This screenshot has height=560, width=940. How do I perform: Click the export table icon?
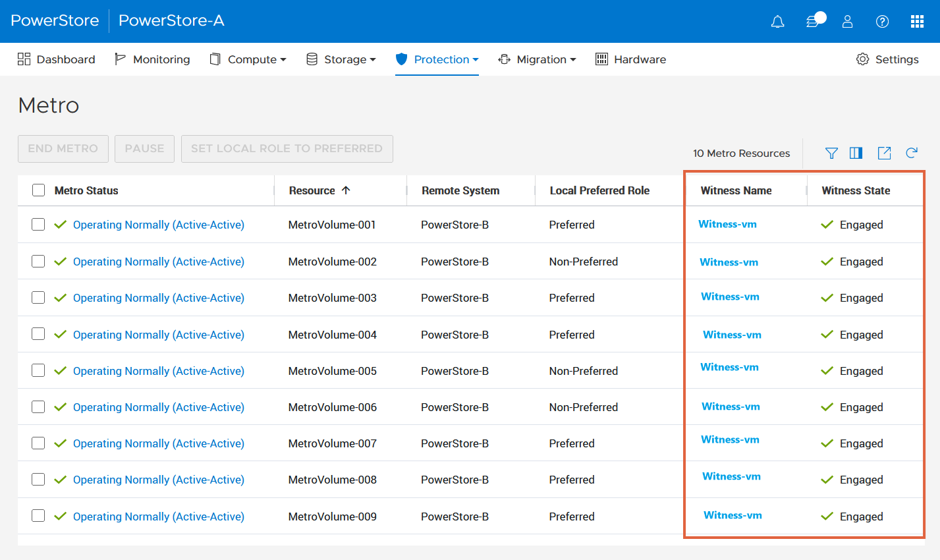click(884, 153)
